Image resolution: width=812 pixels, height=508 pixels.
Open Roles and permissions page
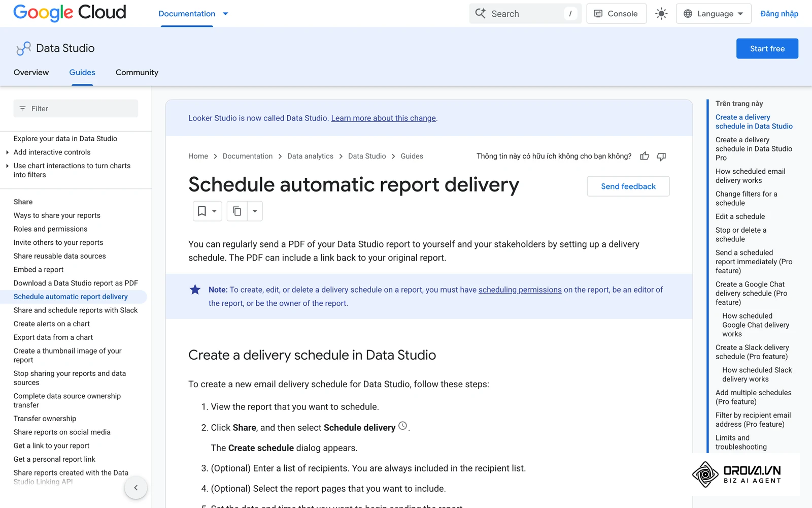(x=50, y=229)
